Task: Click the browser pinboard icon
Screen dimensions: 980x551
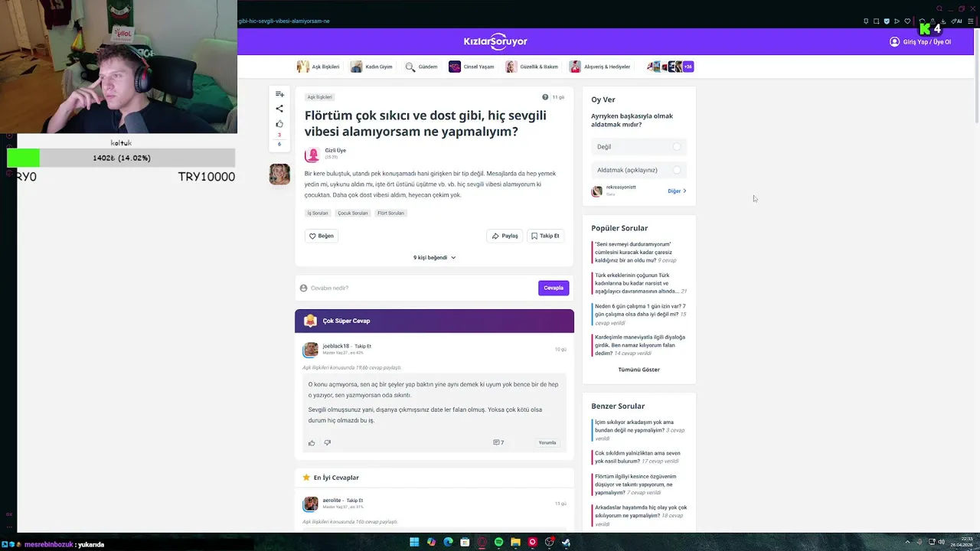Action: (x=866, y=21)
